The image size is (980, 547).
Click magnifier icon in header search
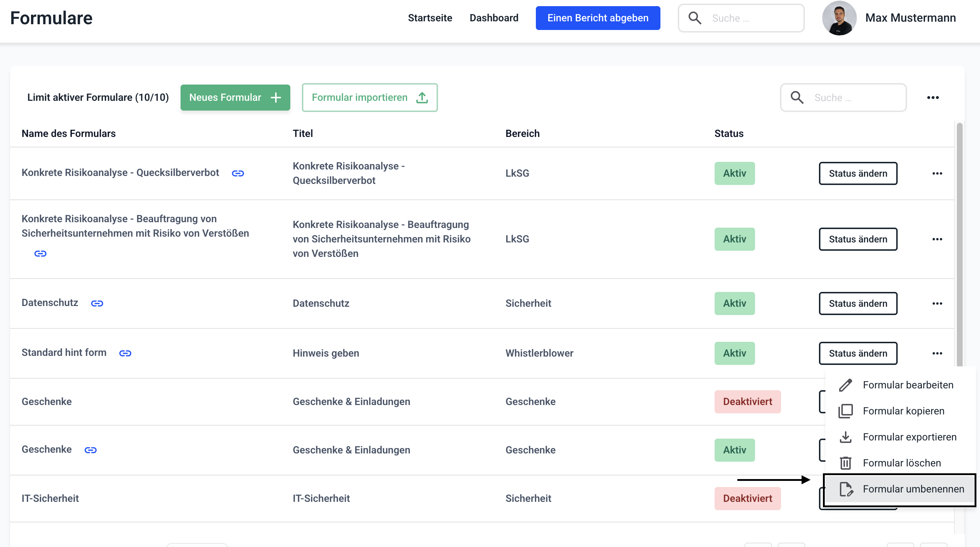[695, 18]
